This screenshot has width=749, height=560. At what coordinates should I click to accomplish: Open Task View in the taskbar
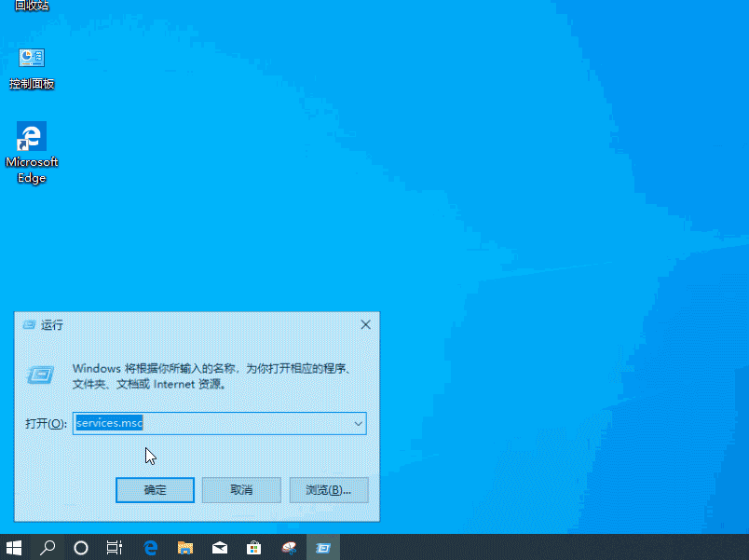tap(115, 548)
